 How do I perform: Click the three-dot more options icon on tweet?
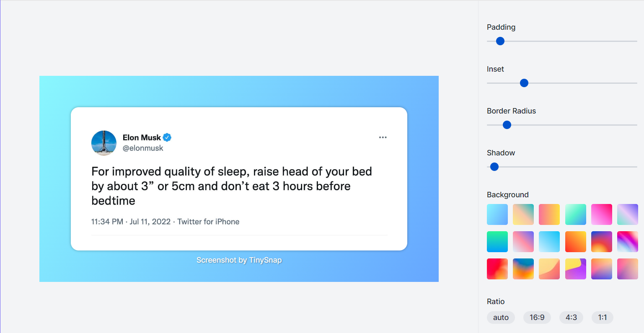[x=383, y=137]
